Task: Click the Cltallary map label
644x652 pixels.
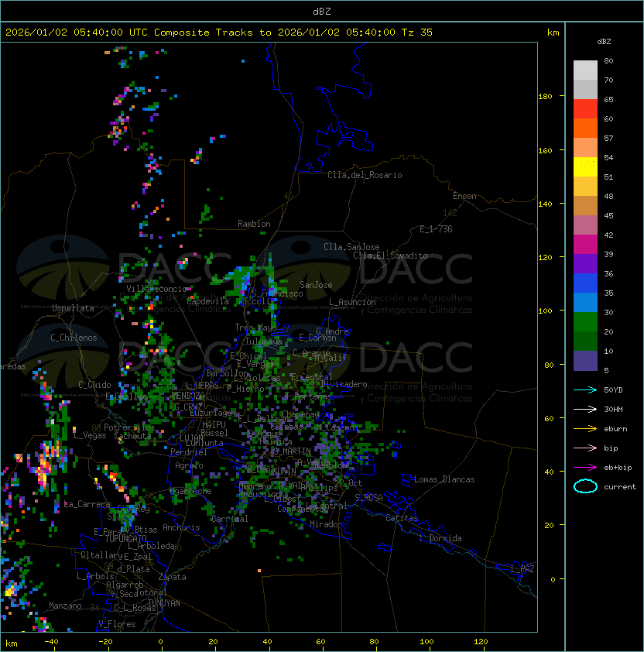Action: pyautogui.click(x=101, y=555)
